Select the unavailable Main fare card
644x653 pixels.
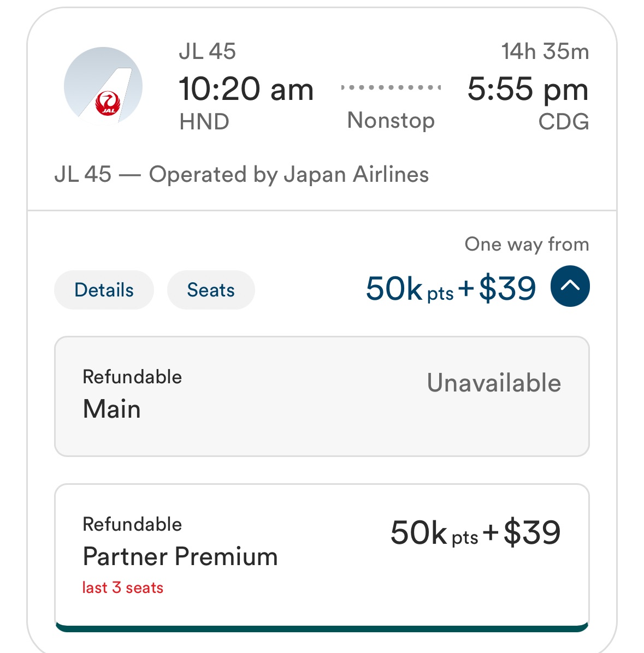pos(322,396)
